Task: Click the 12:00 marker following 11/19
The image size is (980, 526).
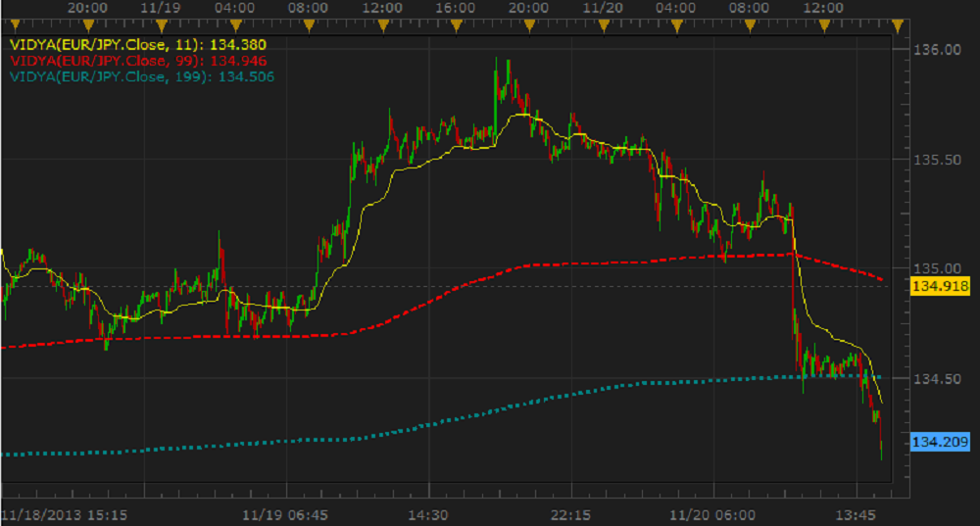Action: [x=381, y=23]
